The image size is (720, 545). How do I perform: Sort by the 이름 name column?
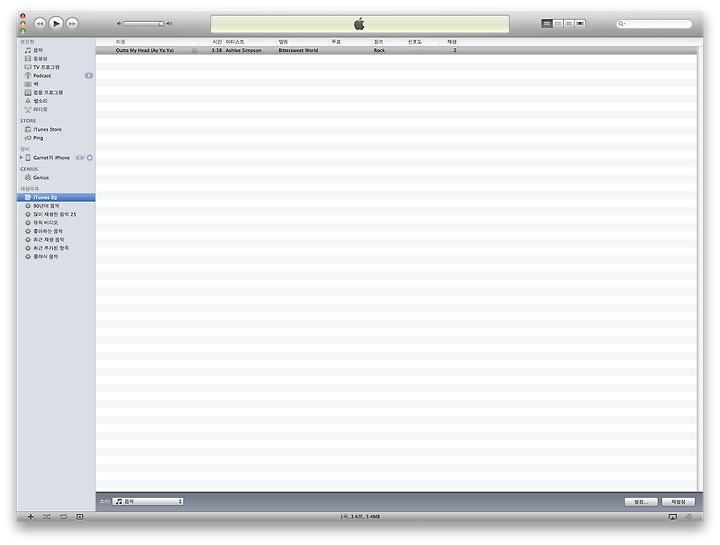click(x=156, y=42)
